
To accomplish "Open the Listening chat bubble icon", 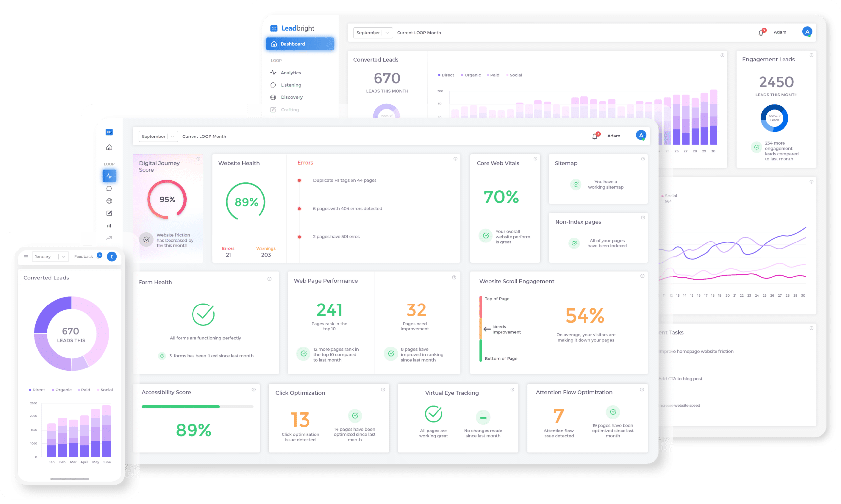I will (x=109, y=188).
